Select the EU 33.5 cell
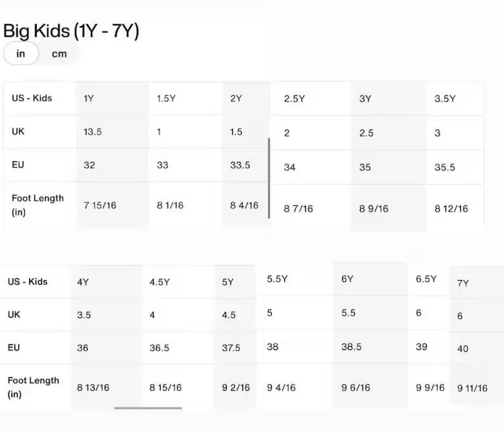The height and width of the screenshot is (432, 504). click(240, 165)
